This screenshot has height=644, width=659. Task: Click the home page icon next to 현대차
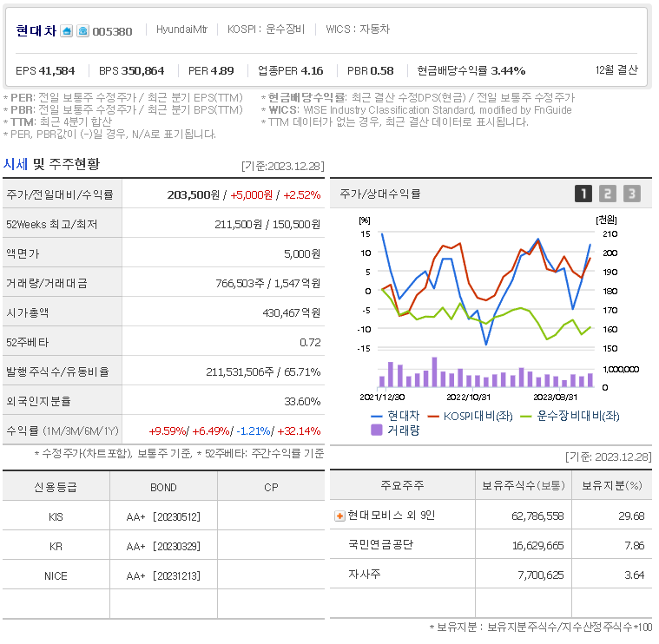click(x=66, y=31)
